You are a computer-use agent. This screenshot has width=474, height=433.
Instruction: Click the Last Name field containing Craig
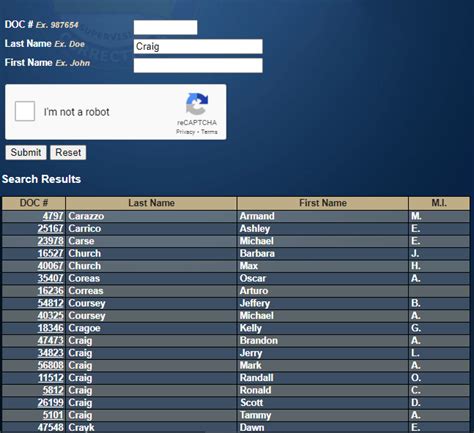198,46
